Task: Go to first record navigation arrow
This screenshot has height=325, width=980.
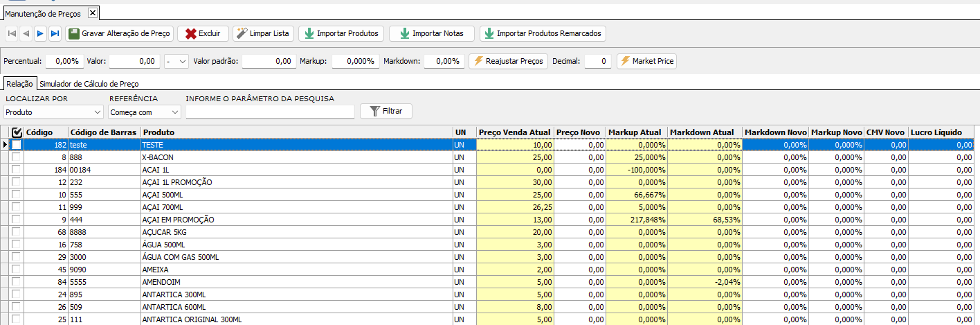Action: [x=12, y=33]
